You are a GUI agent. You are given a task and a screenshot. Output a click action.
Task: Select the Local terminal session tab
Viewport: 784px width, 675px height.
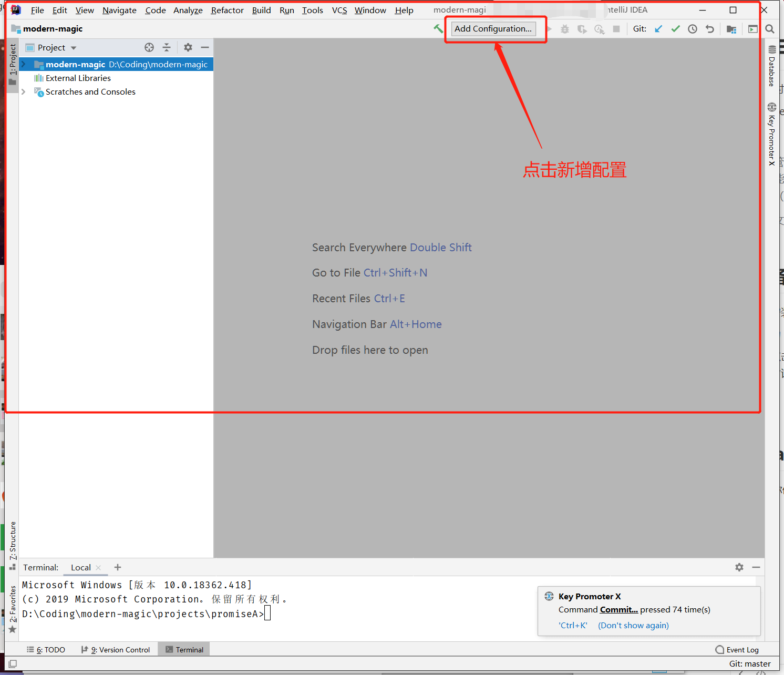[81, 567]
